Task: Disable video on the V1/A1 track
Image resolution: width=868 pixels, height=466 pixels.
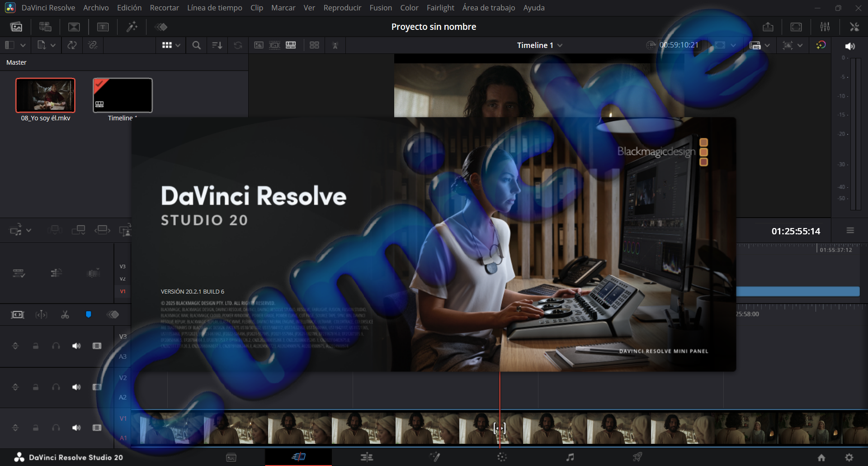Action: click(97, 428)
